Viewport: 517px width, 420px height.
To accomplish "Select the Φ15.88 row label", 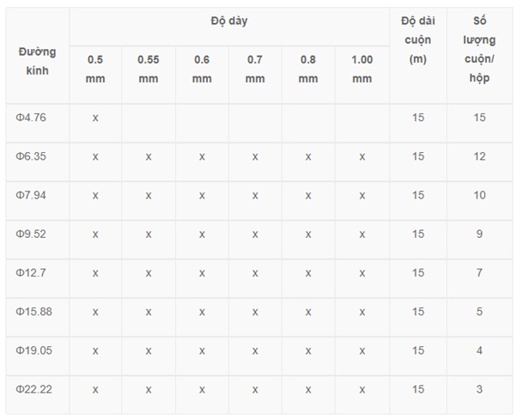I will coord(34,311).
